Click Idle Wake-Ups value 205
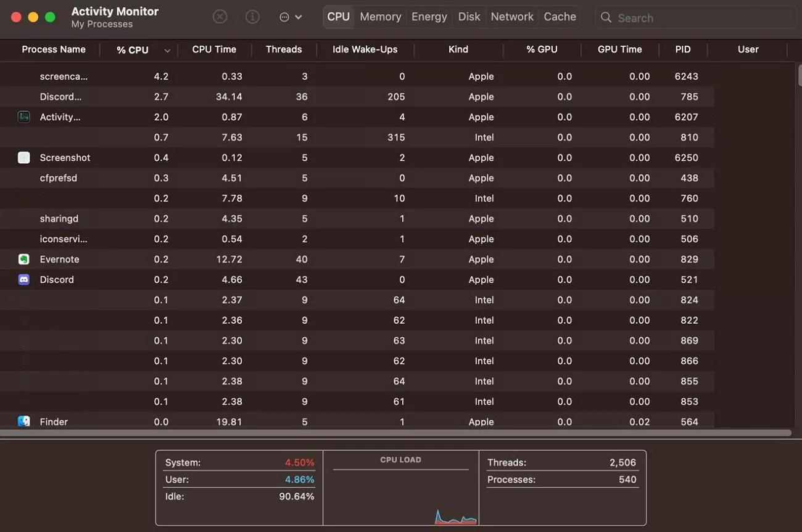 click(x=396, y=97)
